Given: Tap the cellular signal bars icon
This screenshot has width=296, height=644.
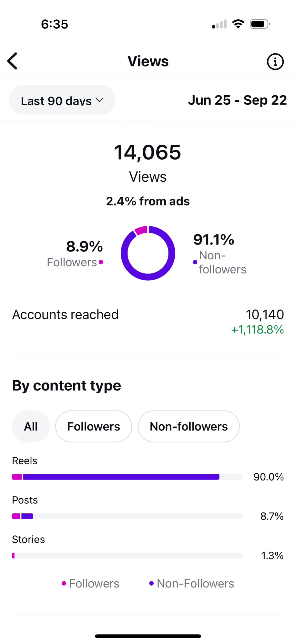Looking at the screenshot, I should [x=219, y=24].
